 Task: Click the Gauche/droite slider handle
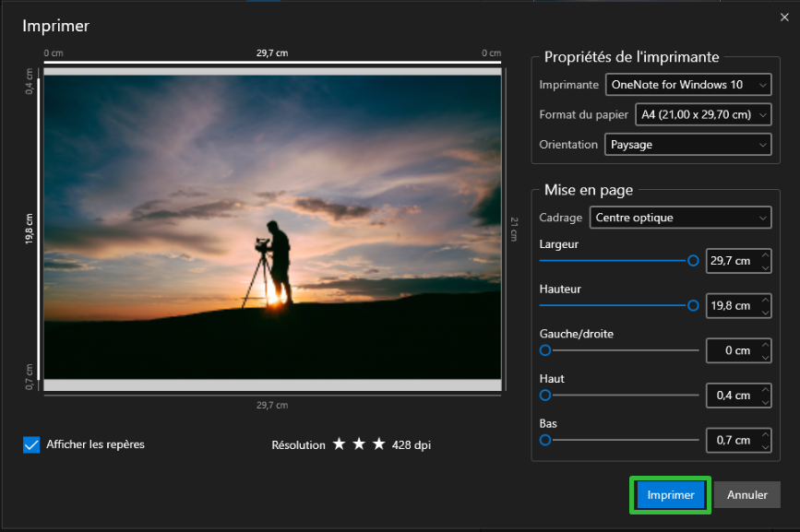(x=545, y=350)
